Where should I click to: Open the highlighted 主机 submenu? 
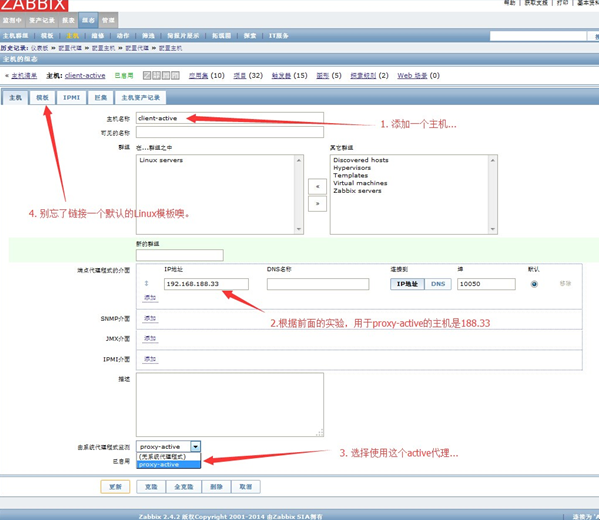click(72, 36)
